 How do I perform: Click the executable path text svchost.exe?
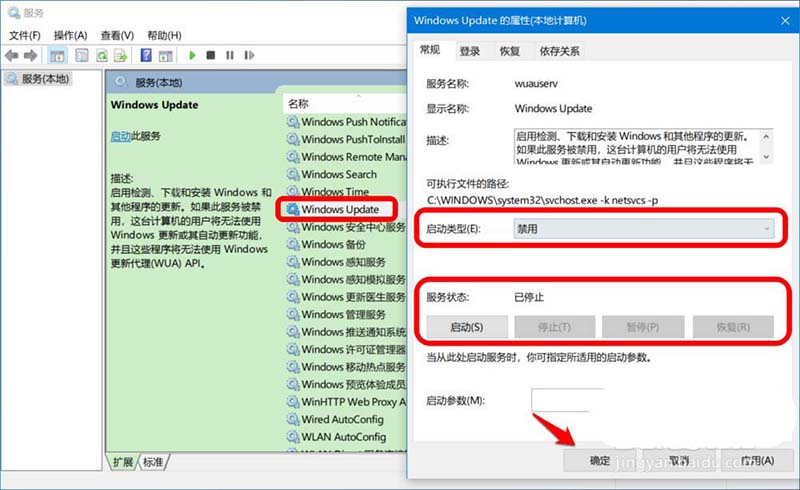click(570, 200)
